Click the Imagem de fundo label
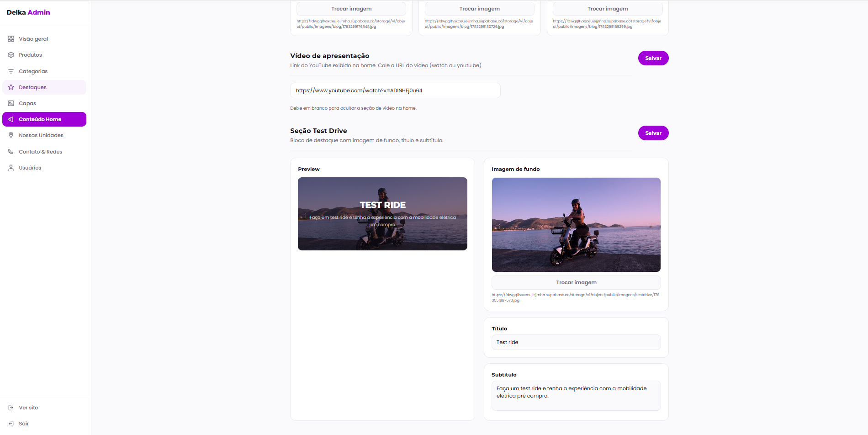The height and width of the screenshot is (435, 868). click(516, 169)
